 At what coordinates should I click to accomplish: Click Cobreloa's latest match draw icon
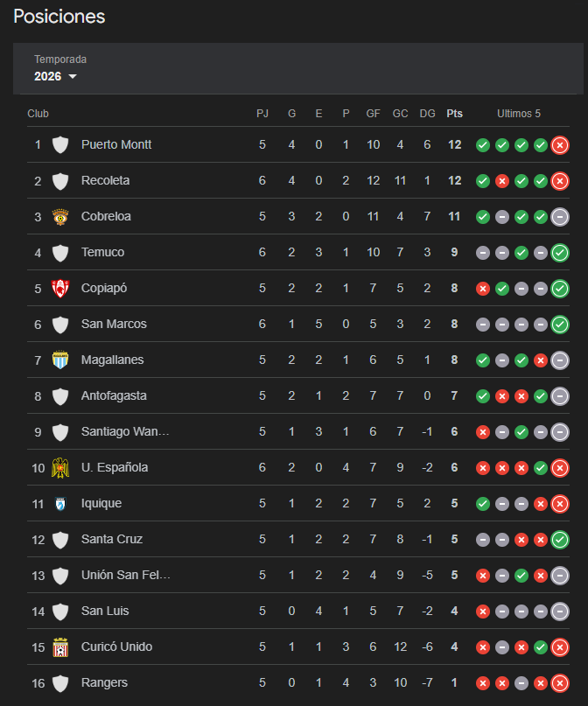point(560,217)
